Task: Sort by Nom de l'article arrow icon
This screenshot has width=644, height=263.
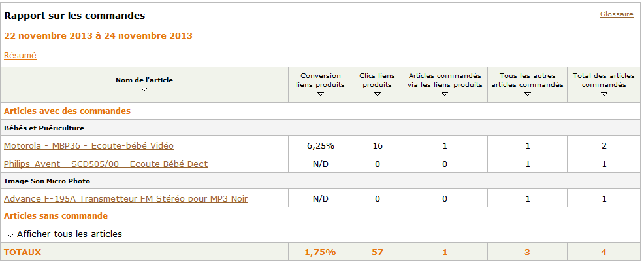Action: tap(144, 89)
